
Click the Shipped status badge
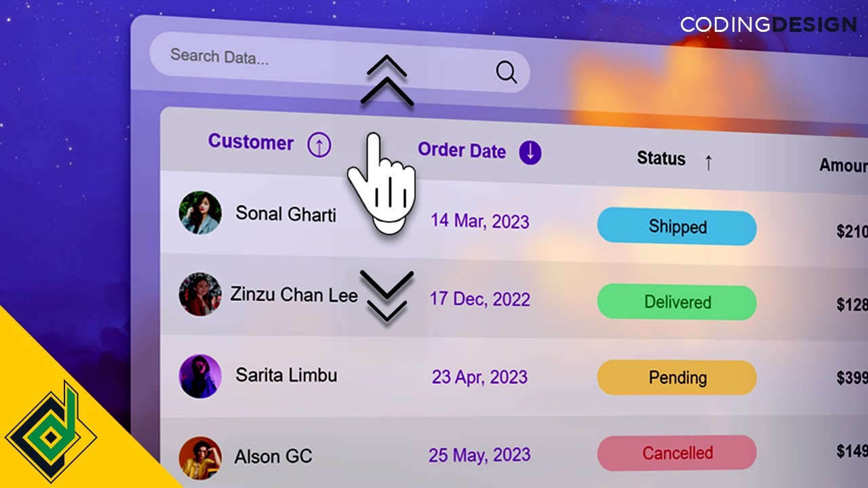point(677,227)
